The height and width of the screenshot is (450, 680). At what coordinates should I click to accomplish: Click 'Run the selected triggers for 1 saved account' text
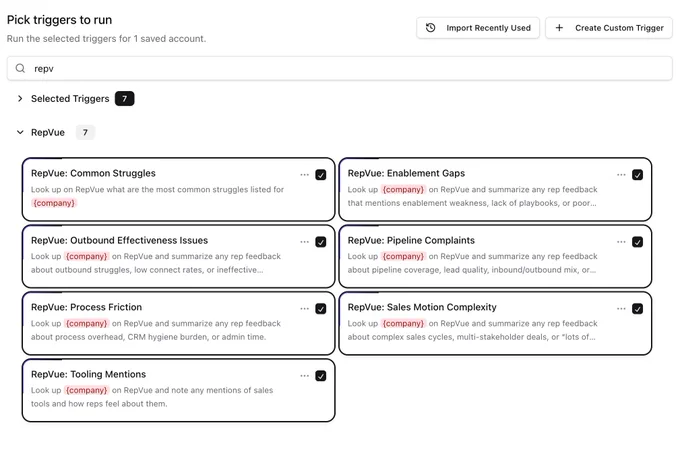(x=106, y=39)
